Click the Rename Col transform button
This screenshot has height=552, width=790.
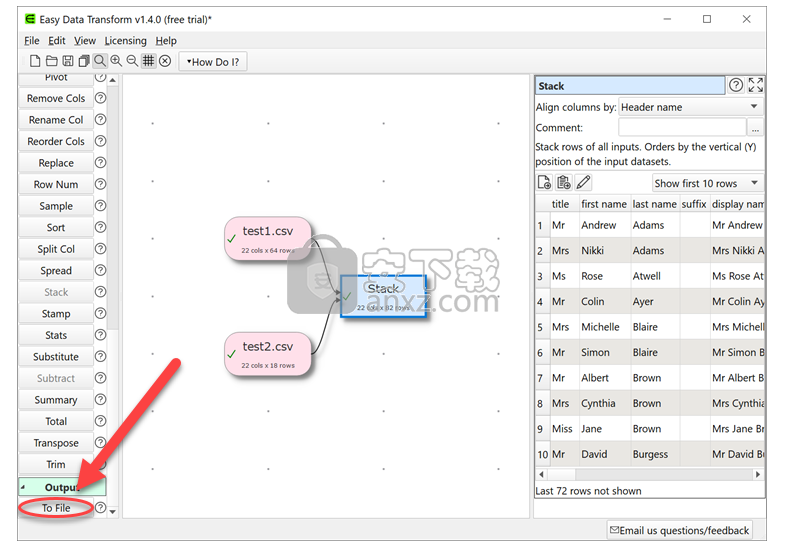56,120
